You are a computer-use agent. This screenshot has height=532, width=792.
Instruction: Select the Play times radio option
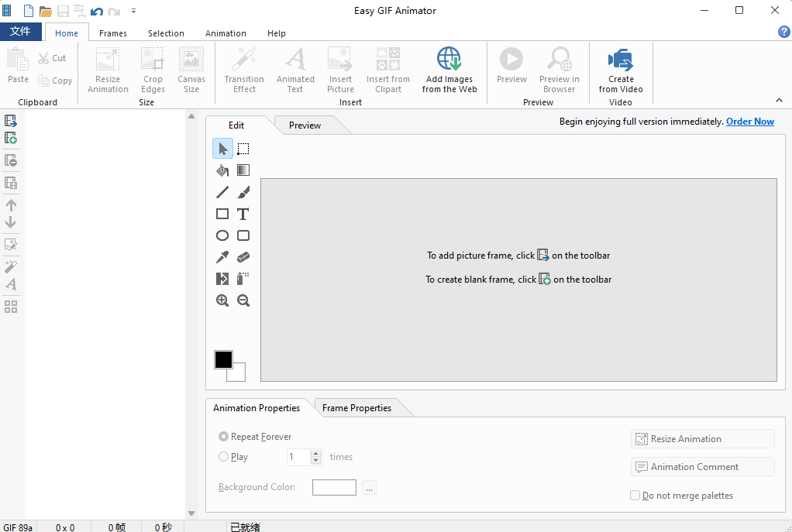224,457
